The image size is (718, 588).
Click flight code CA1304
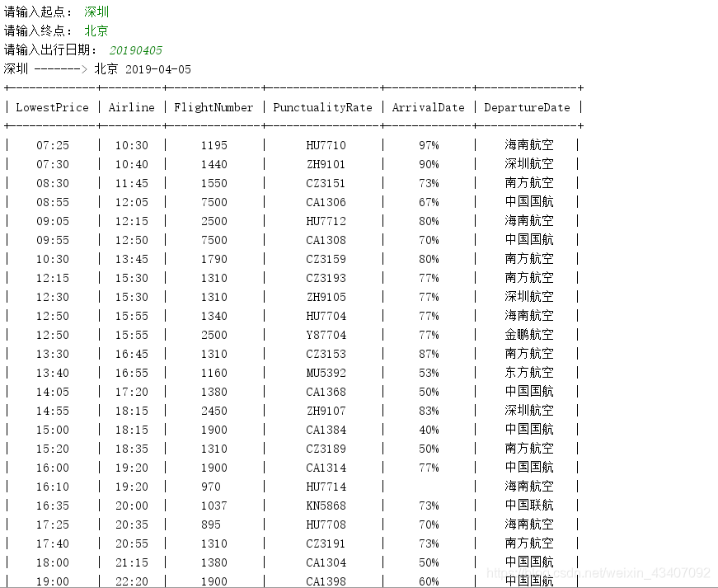[x=326, y=562]
